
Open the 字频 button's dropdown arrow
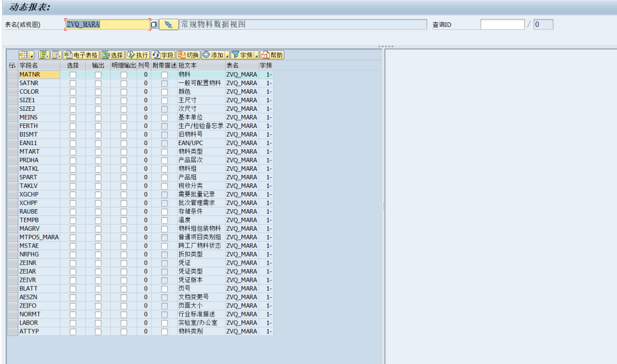tap(256, 55)
